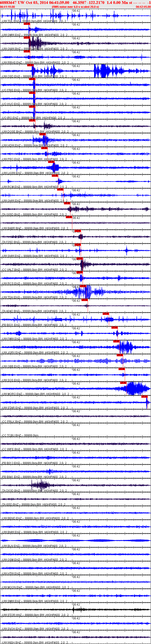Select the red pick flag on UW.OSD trace
Viewport: 151px width, 644px height.
[30, 65]
